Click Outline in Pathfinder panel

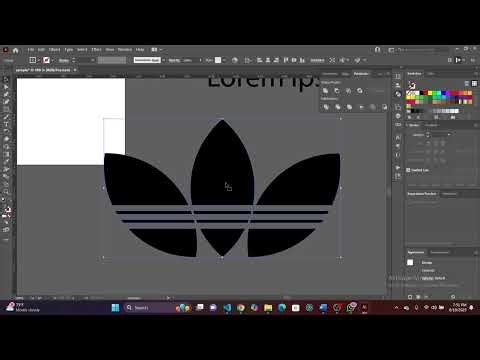pyautogui.click(x=373, y=107)
